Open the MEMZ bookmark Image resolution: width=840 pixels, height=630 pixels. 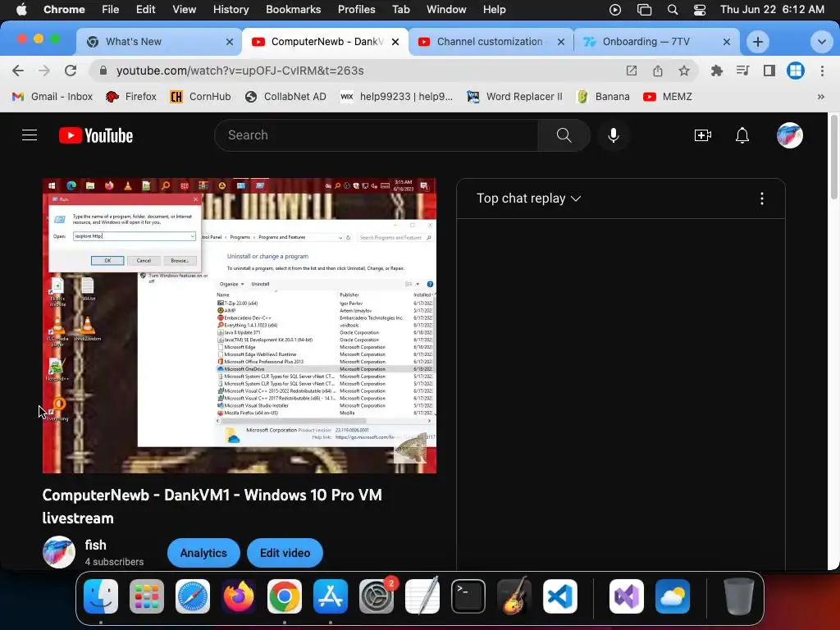pos(668,97)
